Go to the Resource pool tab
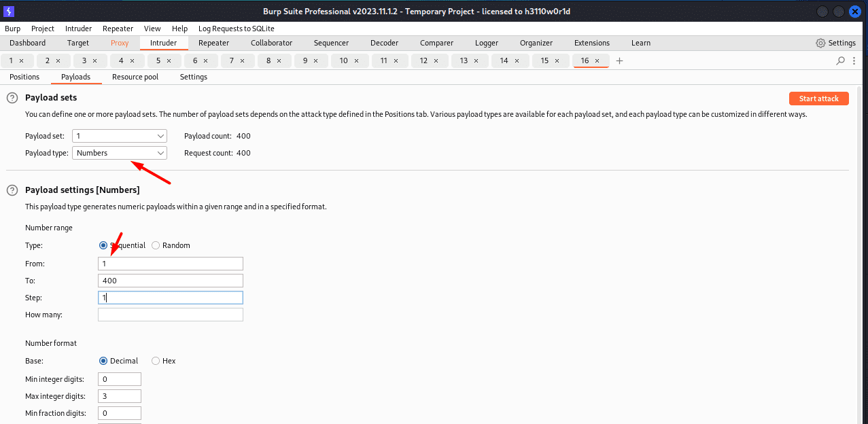 [x=135, y=77]
